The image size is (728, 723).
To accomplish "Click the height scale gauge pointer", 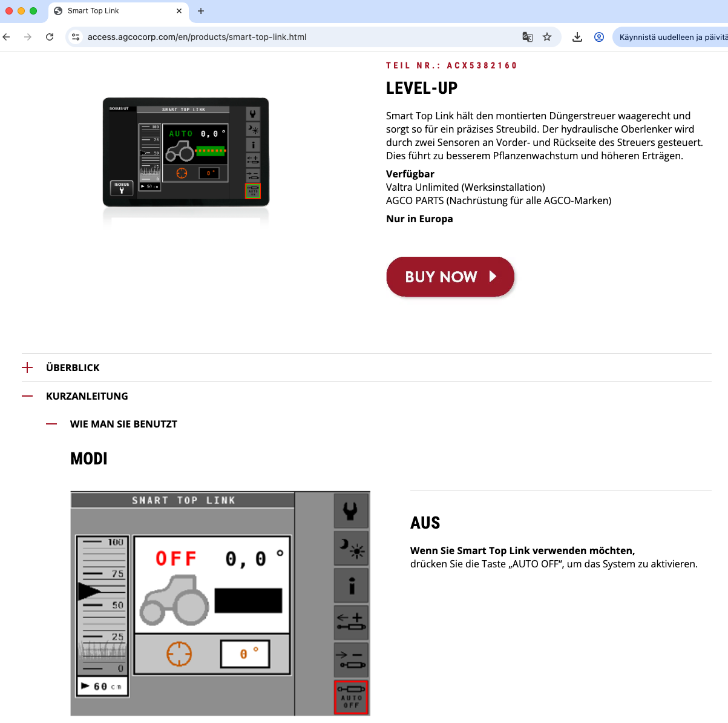I will [x=90, y=591].
